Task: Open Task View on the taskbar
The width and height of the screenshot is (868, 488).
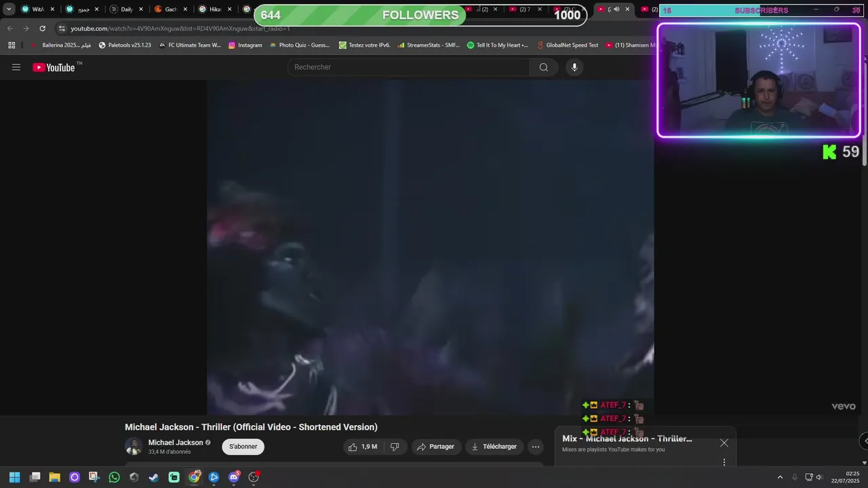Action: coord(35,477)
